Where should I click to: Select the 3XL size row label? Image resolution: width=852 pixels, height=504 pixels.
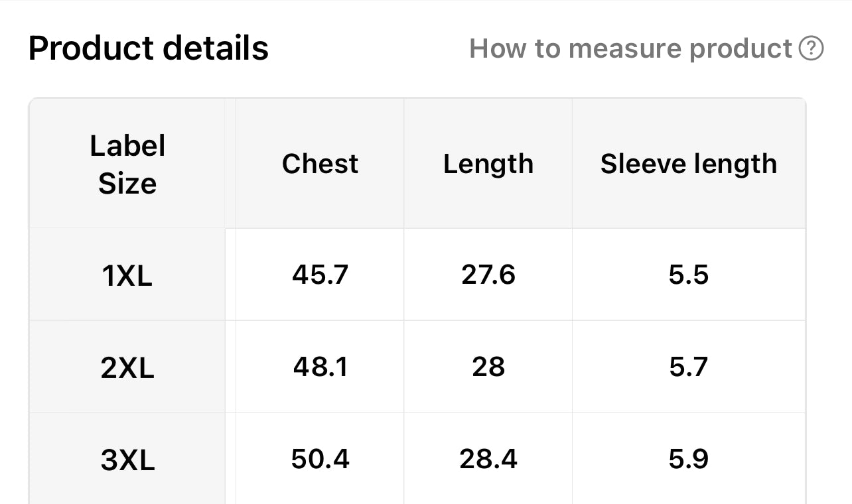coord(127,460)
